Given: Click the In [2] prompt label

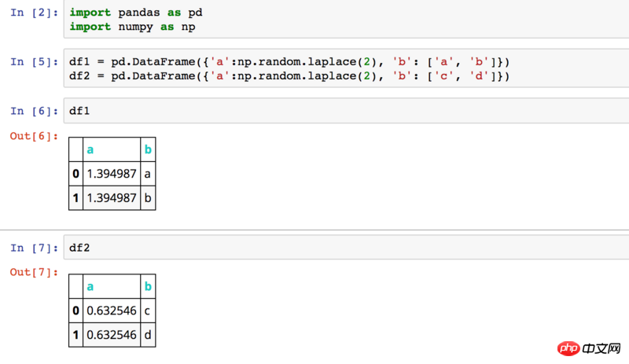Looking at the screenshot, I should click(x=35, y=13).
